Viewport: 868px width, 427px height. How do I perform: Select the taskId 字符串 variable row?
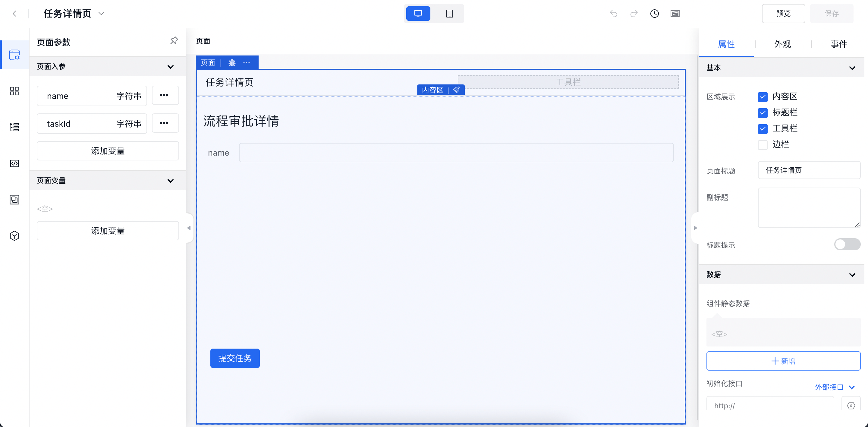92,123
